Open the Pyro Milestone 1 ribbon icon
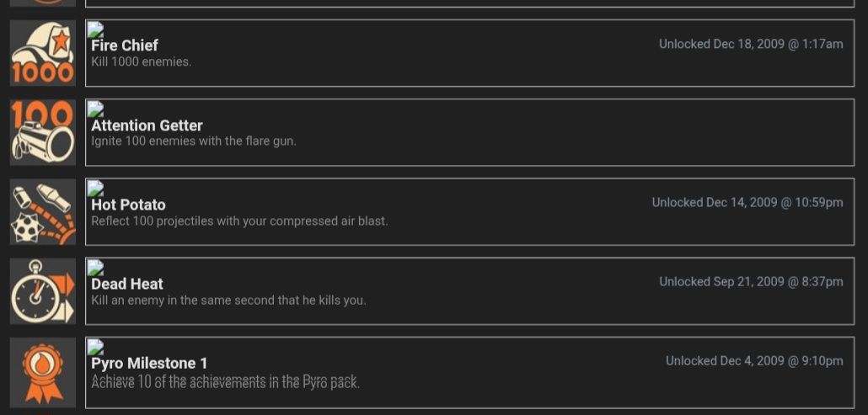The image size is (868, 415). pyautogui.click(x=43, y=372)
